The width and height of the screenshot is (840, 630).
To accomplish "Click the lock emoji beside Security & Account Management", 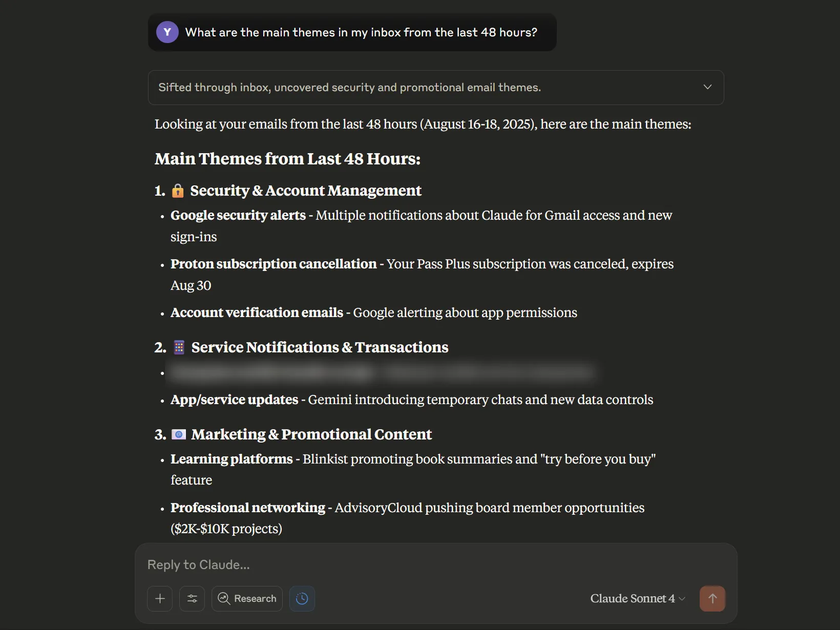I will tap(177, 191).
